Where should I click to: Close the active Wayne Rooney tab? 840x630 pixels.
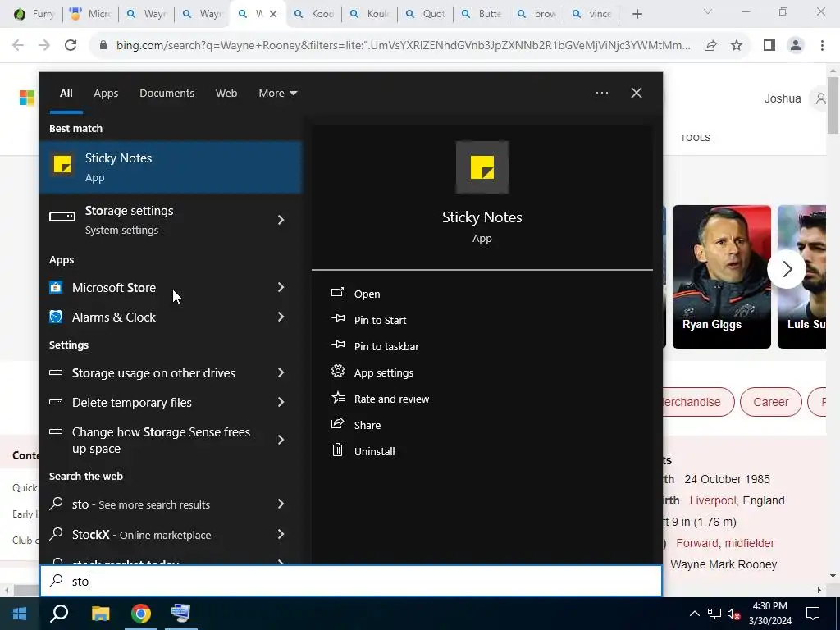(273, 14)
